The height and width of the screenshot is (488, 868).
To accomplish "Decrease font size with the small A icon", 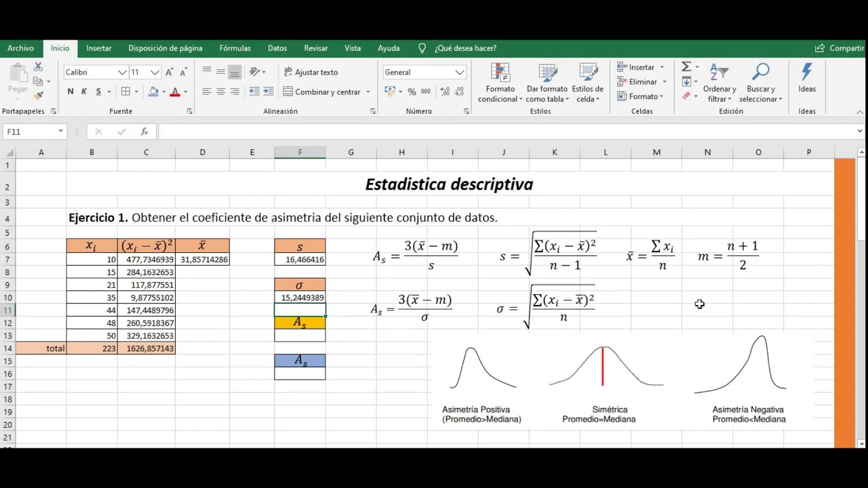I will tap(183, 72).
